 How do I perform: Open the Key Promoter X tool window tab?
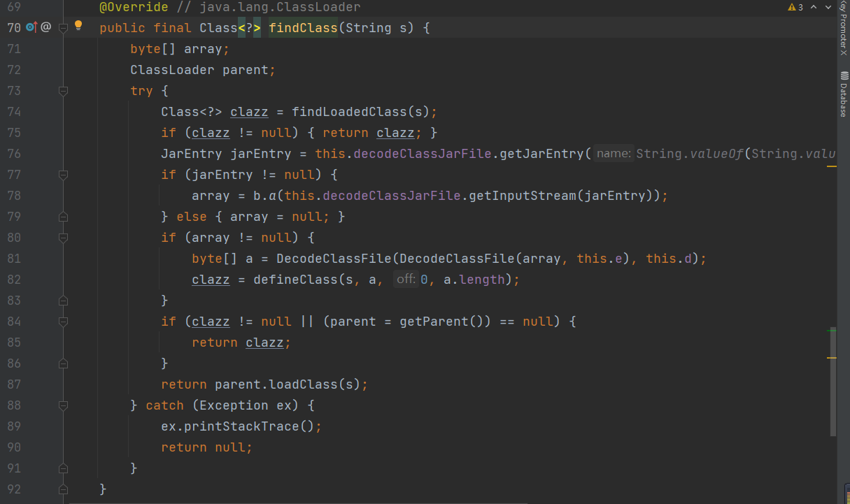click(843, 27)
